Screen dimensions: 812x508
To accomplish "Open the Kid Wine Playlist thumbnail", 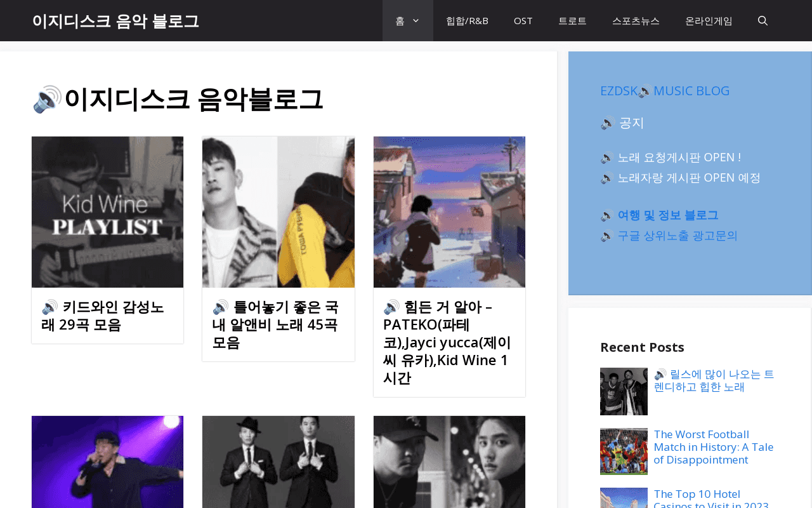I will (x=107, y=212).
